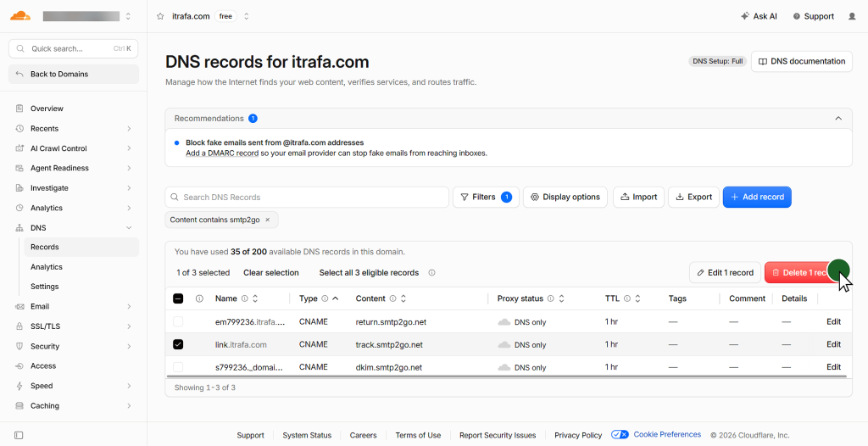Screen dimensions: 868x446
Task: Click the Access sidebar icon
Action: tap(19, 366)
